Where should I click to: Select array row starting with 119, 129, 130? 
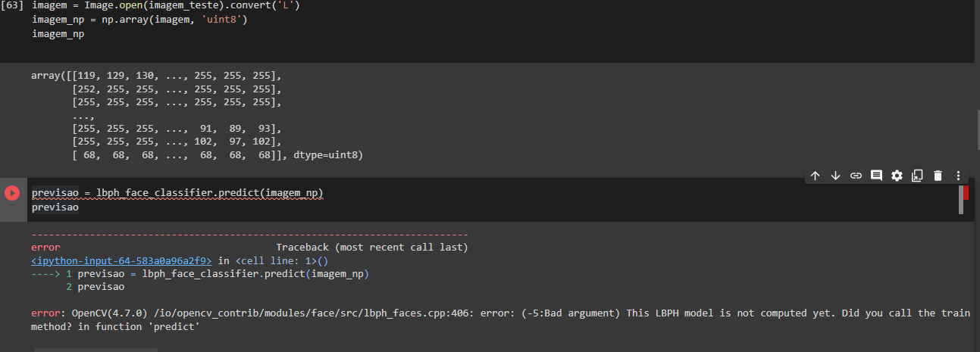pos(156,76)
